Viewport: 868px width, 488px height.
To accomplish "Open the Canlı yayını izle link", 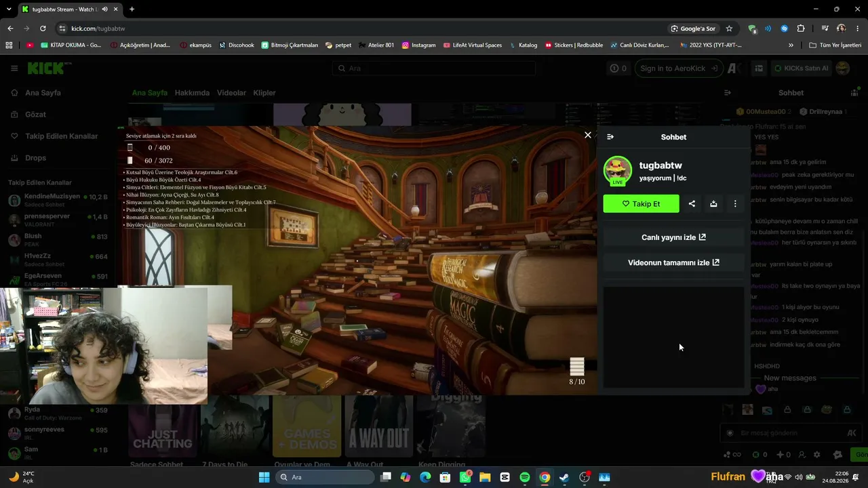I will point(673,237).
